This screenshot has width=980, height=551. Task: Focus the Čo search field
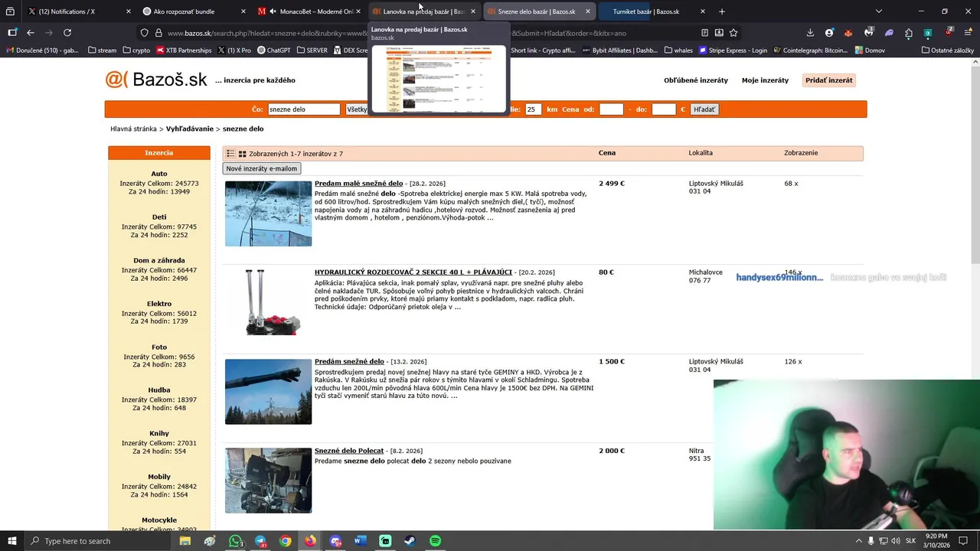[x=304, y=109]
